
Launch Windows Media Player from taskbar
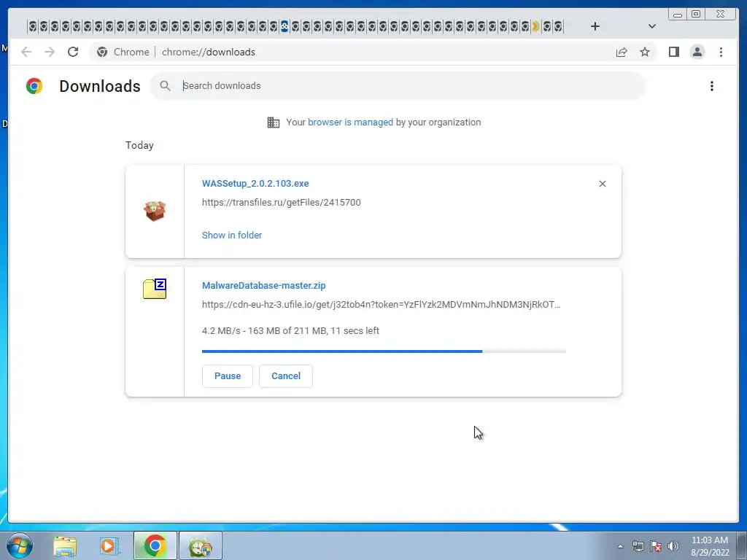108,546
